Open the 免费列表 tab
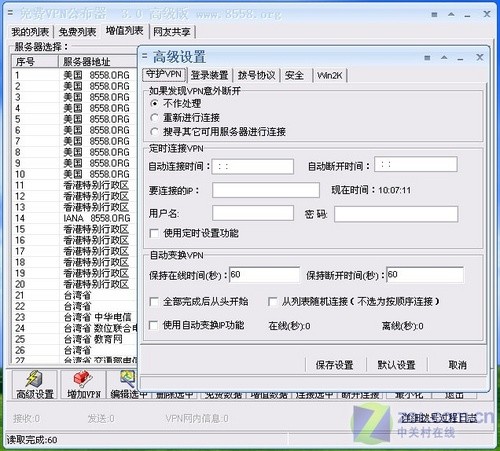The image size is (500, 451). (77, 32)
